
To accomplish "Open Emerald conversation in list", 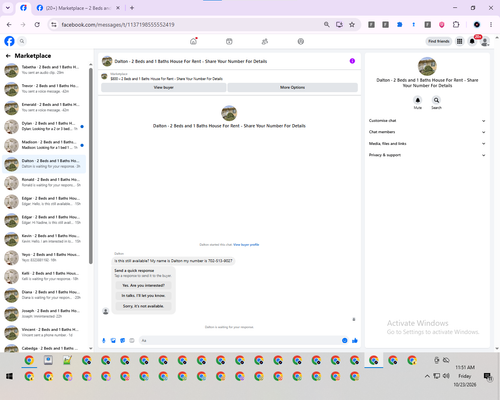I will pyautogui.click(x=44, y=107).
